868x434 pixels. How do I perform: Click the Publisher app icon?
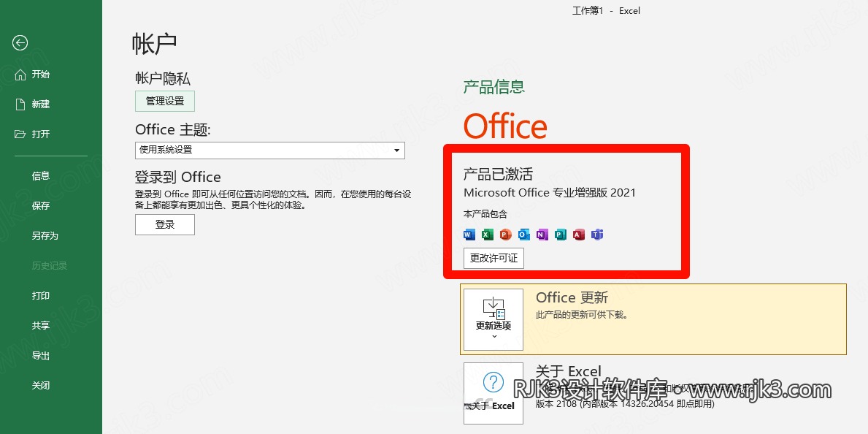coord(560,235)
